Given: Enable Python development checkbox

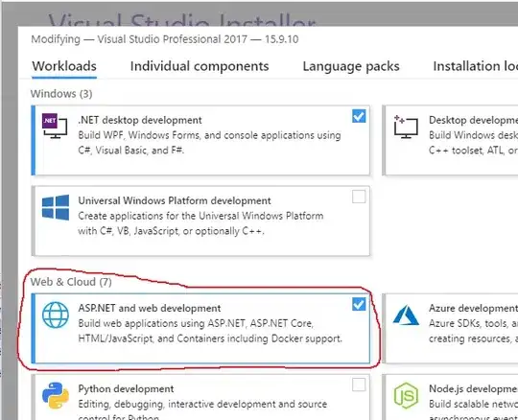Looking at the screenshot, I should coord(359,385).
